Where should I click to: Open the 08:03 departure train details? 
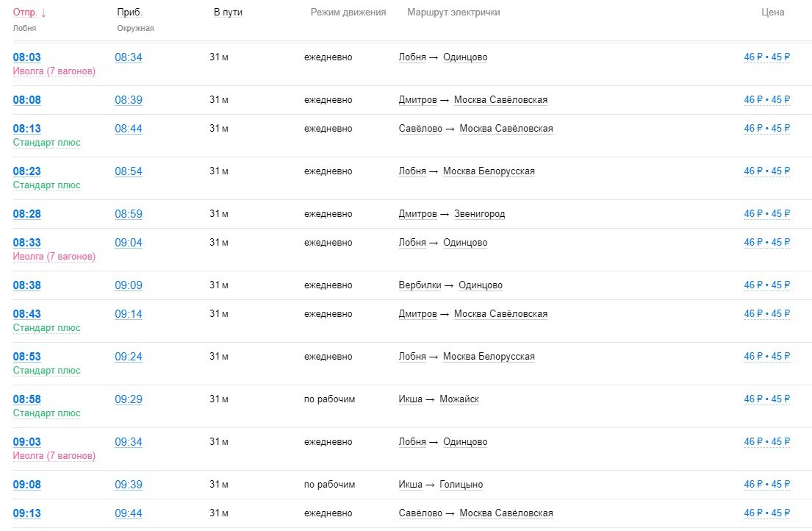[27, 57]
